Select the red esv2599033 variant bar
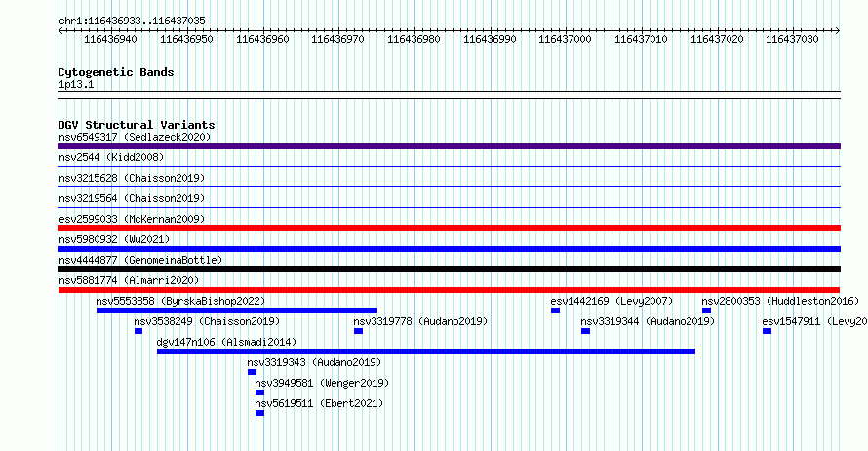Viewport: 868px width, 451px height. [x=449, y=228]
